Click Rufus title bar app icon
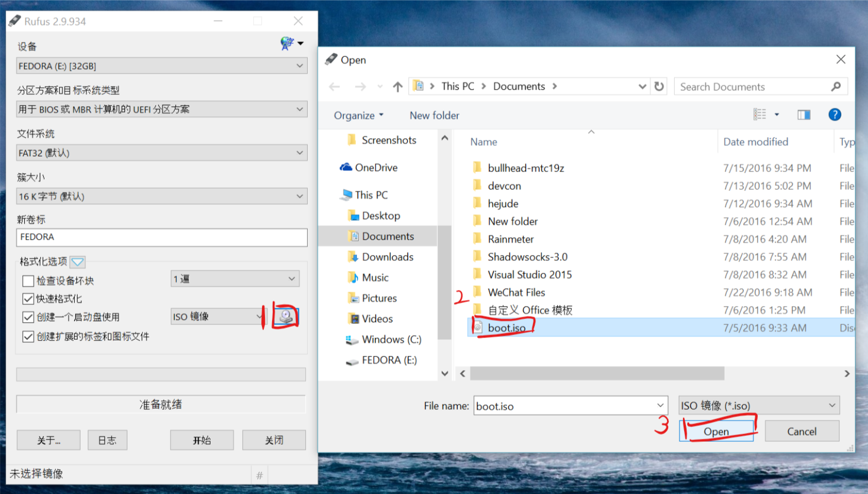 [14, 21]
